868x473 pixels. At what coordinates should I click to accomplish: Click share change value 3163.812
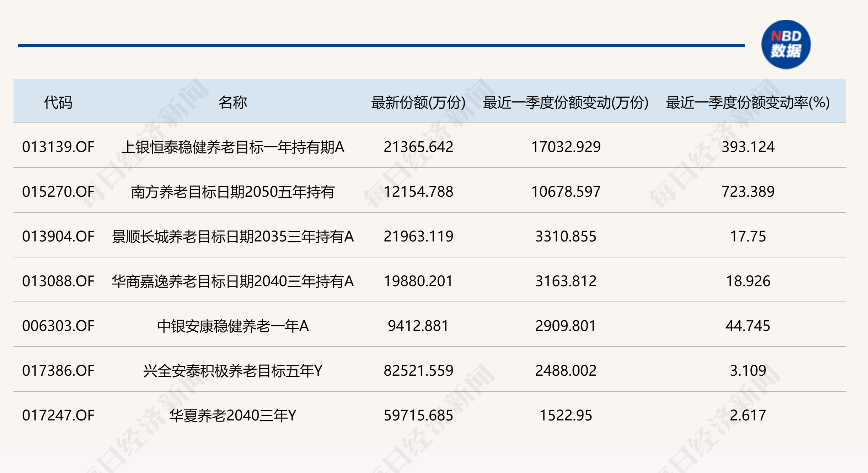566,281
